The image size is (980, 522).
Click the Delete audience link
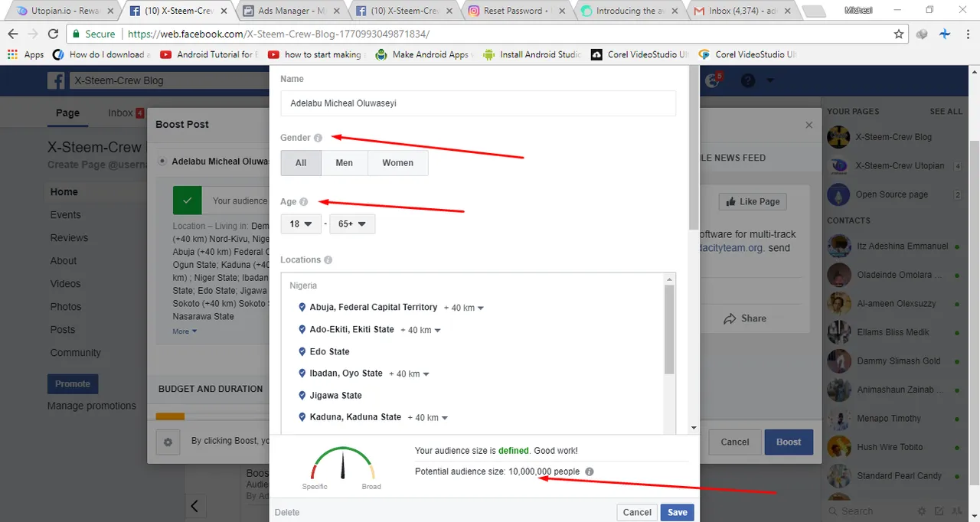click(x=287, y=512)
